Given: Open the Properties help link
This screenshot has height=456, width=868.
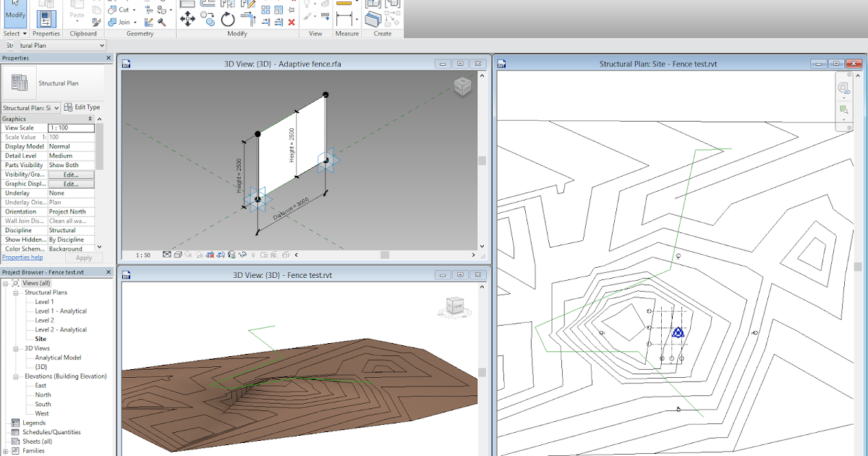Looking at the screenshot, I should click(x=22, y=257).
